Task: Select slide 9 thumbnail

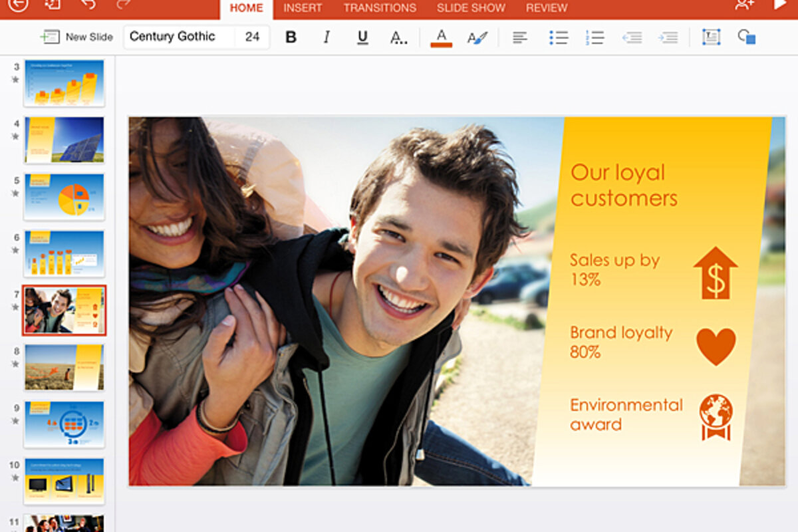Action: click(x=65, y=424)
